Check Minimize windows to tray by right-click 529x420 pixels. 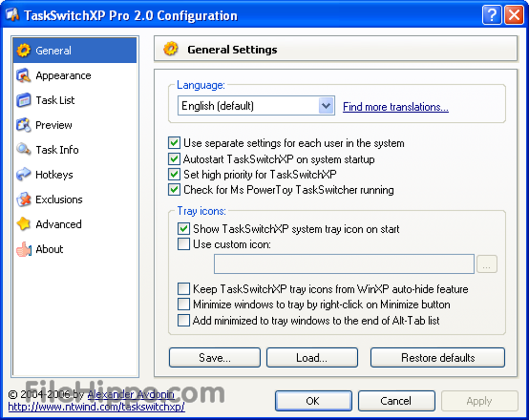[x=184, y=304]
